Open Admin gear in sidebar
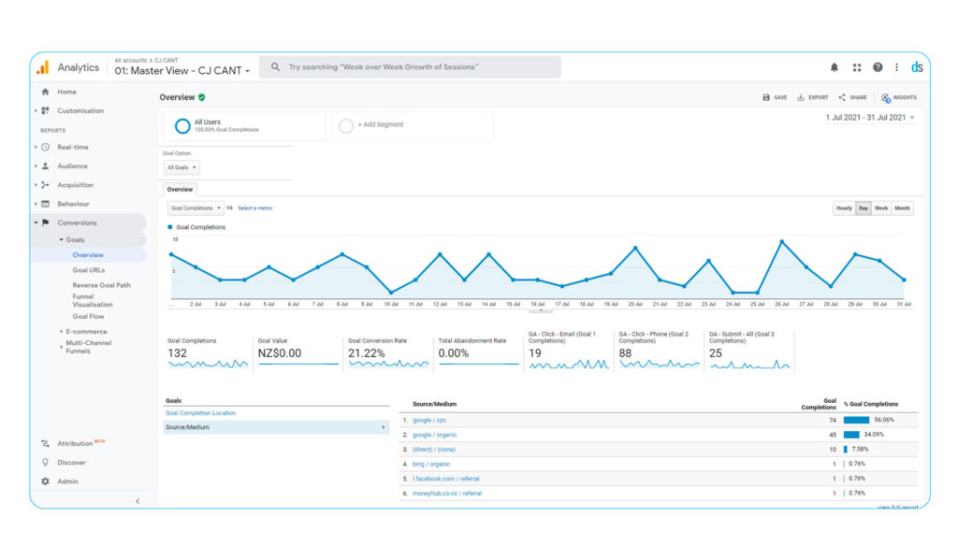The height and width of the screenshot is (560, 958). (x=45, y=481)
